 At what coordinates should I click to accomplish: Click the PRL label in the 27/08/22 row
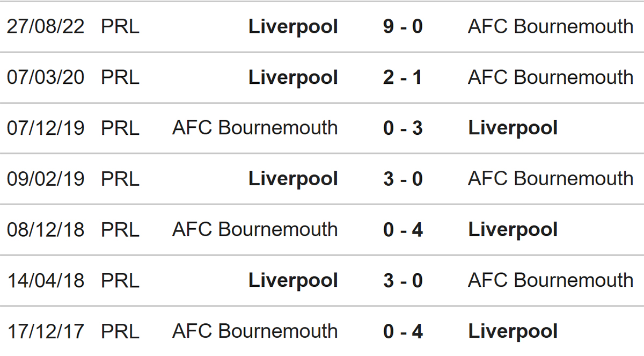120,26
